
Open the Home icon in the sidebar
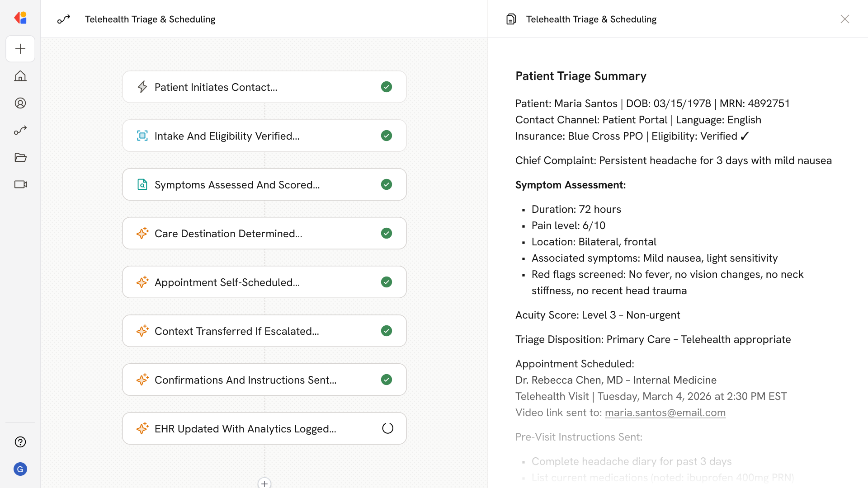(20, 76)
